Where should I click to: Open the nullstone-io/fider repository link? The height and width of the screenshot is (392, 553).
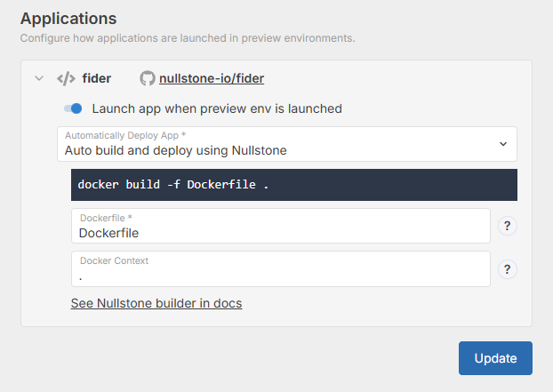click(x=212, y=78)
